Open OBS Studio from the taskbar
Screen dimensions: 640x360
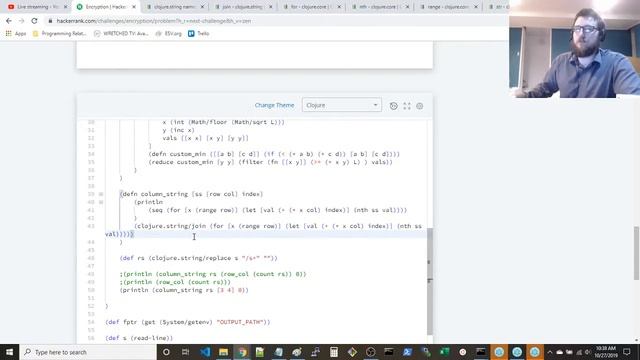pyautogui.click(x=371, y=352)
